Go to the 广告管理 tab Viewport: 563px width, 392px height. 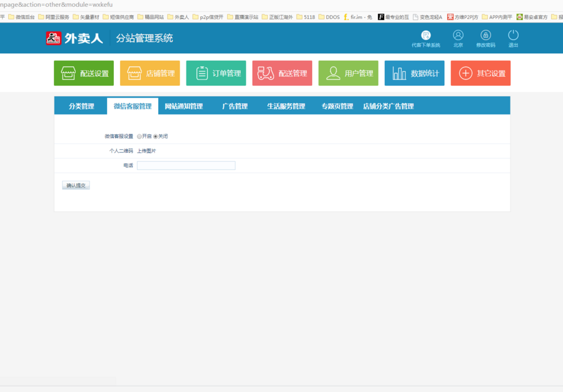click(x=235, y=106)
